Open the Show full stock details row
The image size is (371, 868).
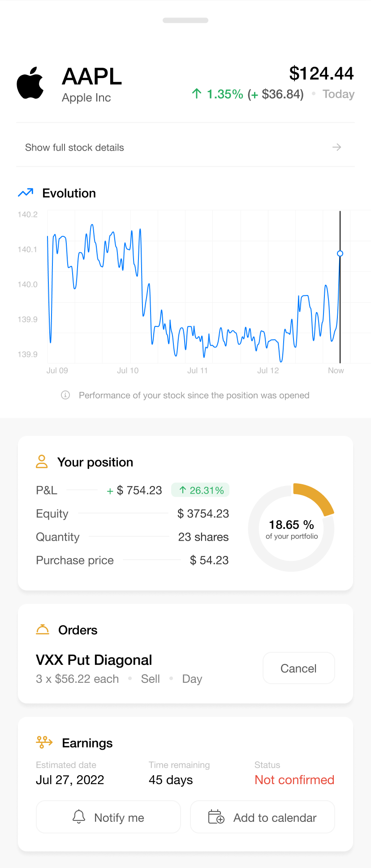(185, 147)
